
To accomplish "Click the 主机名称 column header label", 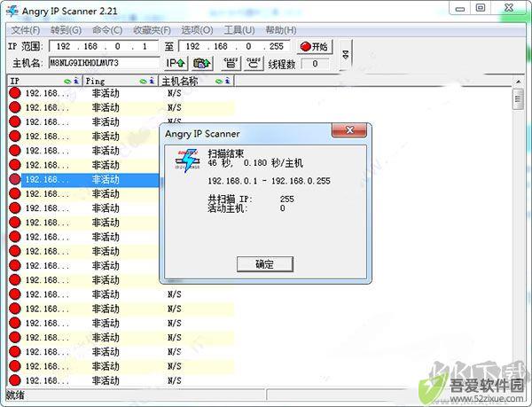I will pos(180,81).
